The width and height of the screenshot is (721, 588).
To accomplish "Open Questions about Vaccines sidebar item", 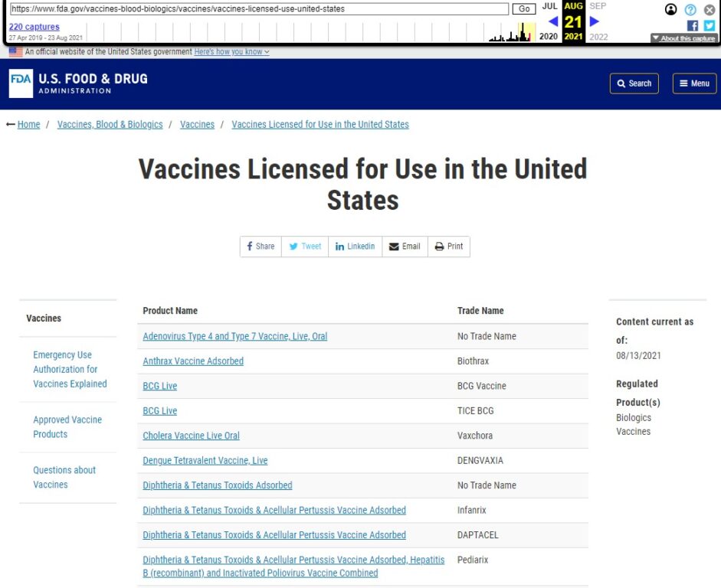I will 64,477.
